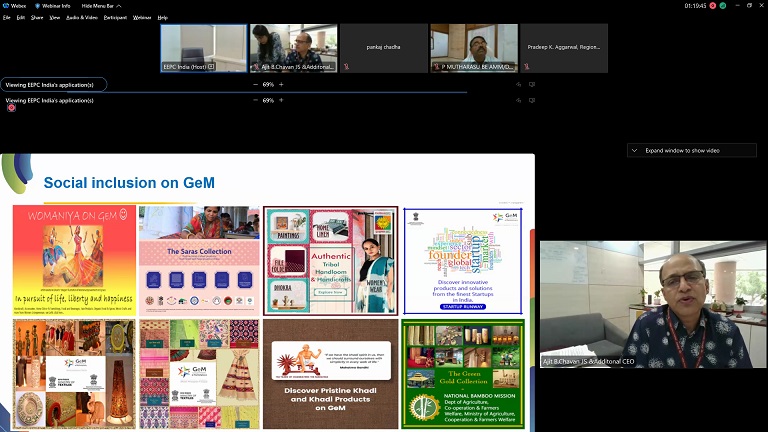Screen dimensions: 768x432
Task: Click the red recording indicator icon
Action: 11,107
